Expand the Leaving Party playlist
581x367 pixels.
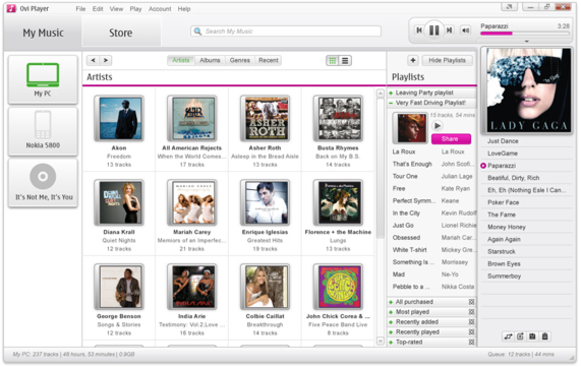391,93
